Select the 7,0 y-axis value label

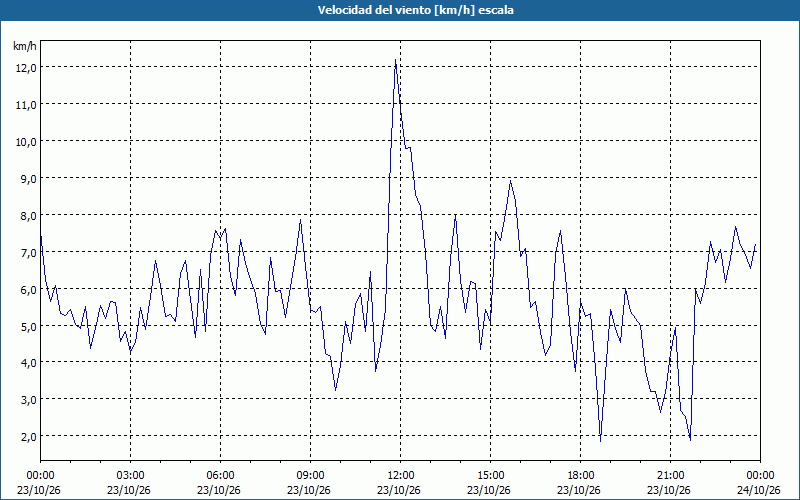click(28, 253)
